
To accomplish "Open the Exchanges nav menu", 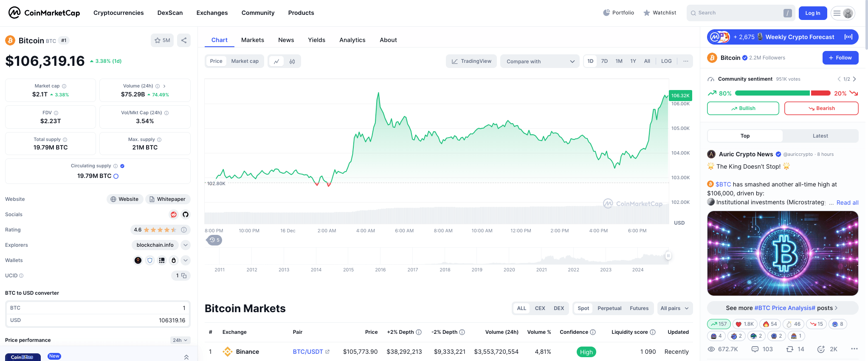I will tap(212, 13).
